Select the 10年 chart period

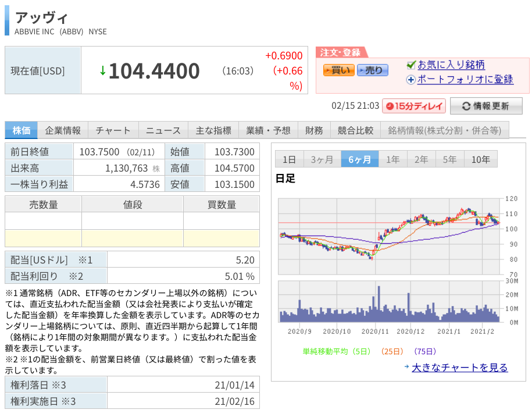coord(480,159)
